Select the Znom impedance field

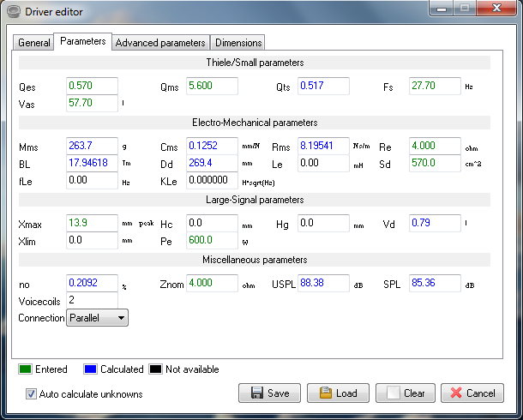212,283
